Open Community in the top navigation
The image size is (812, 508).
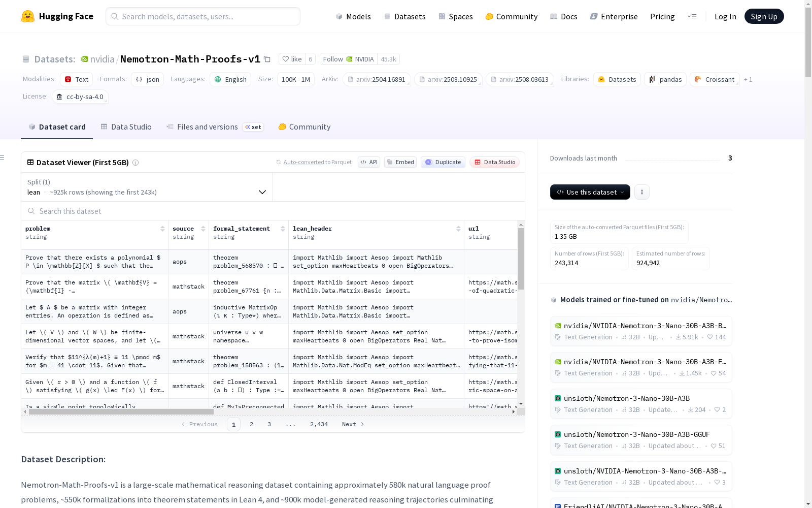[512, 16]
